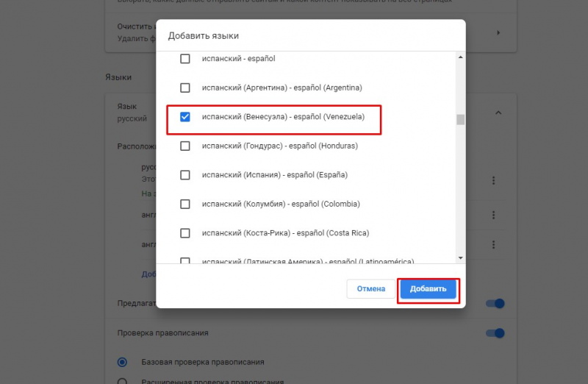
Task: Click the language list scroll-up arrow
Action: pos(460,58)
